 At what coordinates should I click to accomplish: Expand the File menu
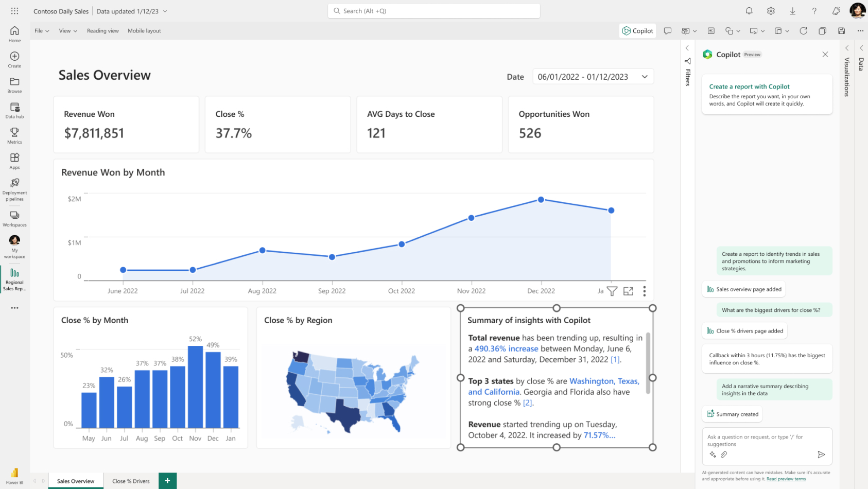click(42, 31)
